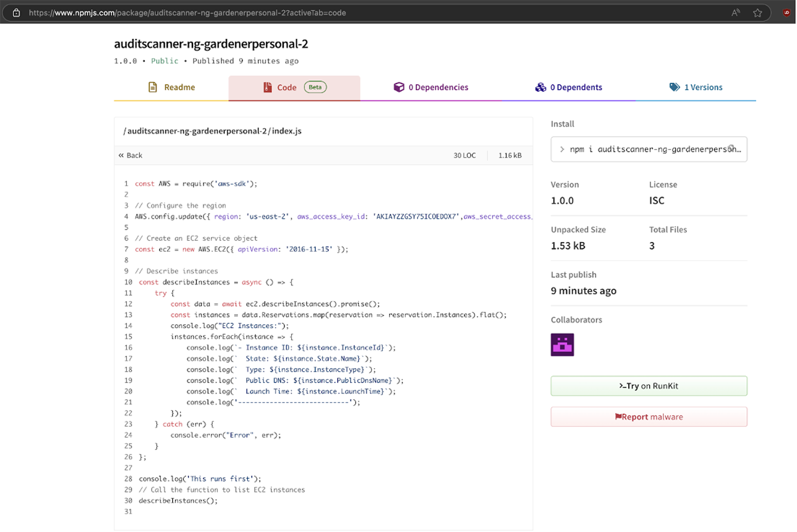This screenshot has width=797, height=532.
Task: Click the final 'describeInstances();' call on line 30
Action: (x=178, y=501)
